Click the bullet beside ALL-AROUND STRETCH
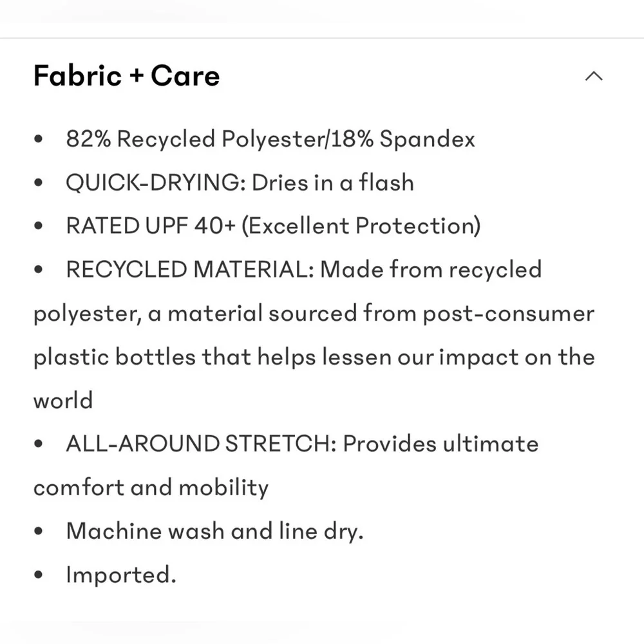Viewport: 644px width, 644px height. tap(39, 444)
